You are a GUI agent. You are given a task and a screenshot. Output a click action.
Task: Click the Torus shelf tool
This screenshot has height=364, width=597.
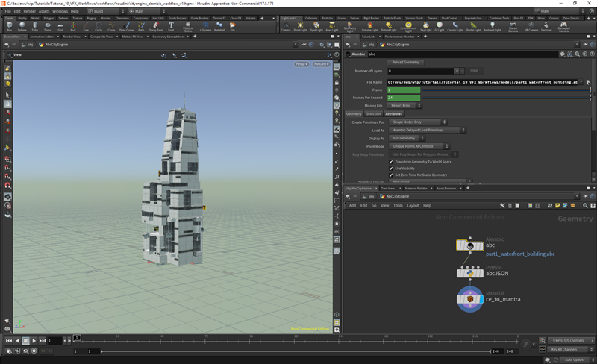tap(47, 26)
